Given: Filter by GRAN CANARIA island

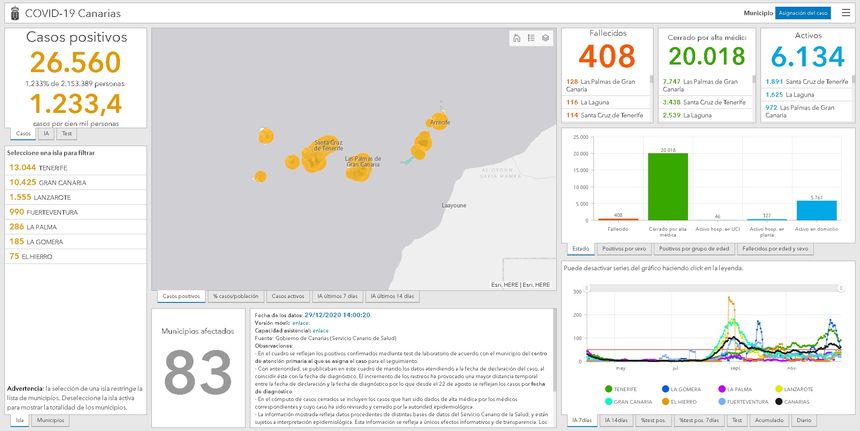Looking at the screenshot, I should coord(51,182).
